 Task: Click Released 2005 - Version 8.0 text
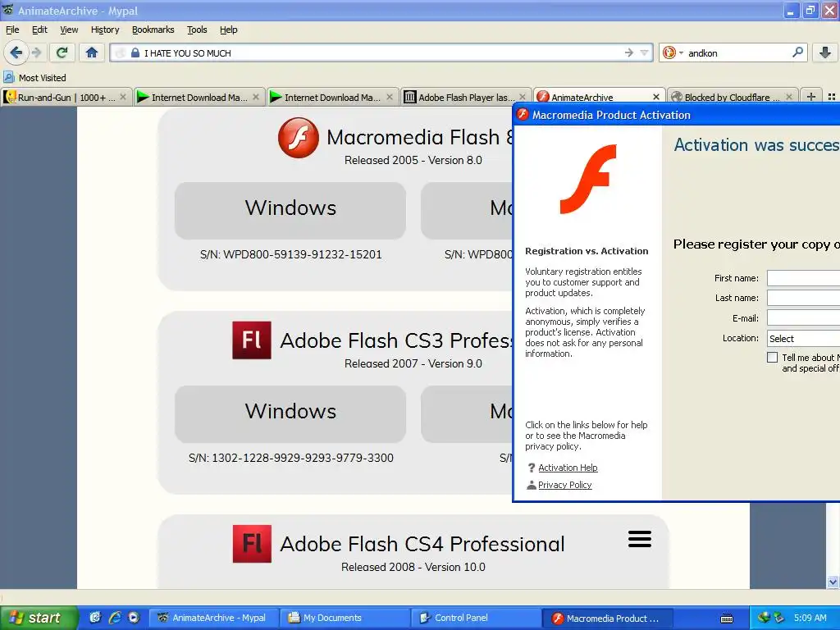click(413, 160)
